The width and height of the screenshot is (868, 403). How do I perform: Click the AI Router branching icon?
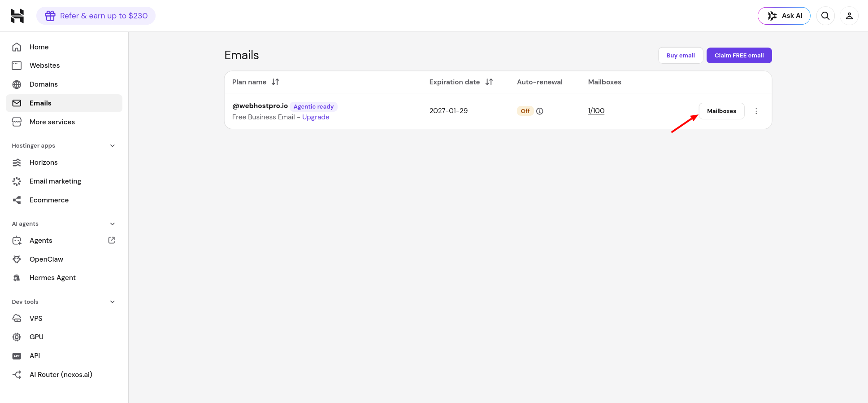17,375
